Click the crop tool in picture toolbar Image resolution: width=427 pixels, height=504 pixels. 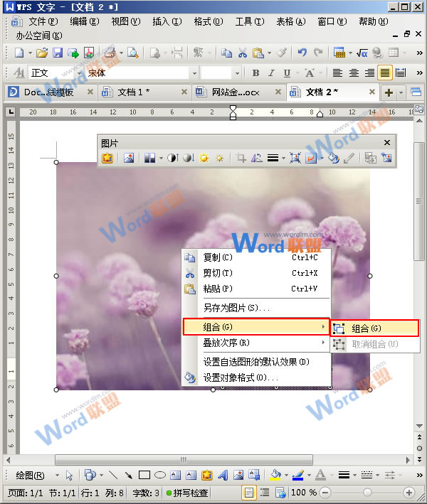pos(241,158)
